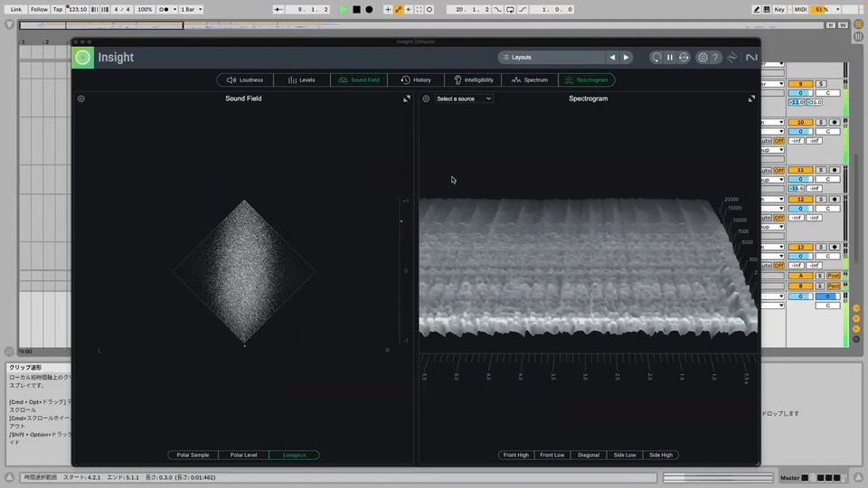Screen dimensions: 868x488
Task: Click the Native Instruments logo icon
Action: [751, 57]
